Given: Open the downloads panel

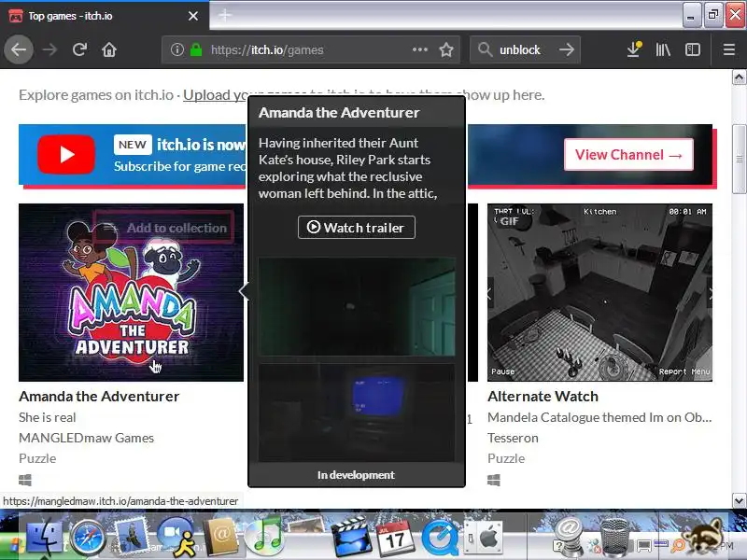Looking at the screenshot, I should point(634,49).
